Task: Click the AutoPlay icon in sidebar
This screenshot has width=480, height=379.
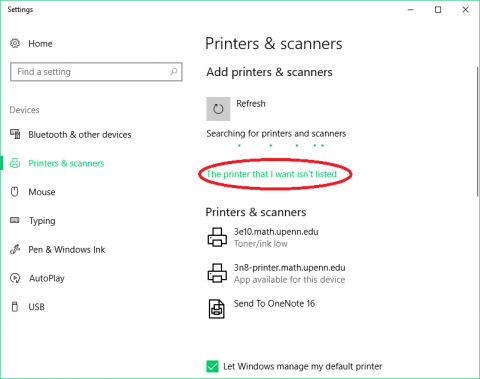Action: click(x=15, y=278)
